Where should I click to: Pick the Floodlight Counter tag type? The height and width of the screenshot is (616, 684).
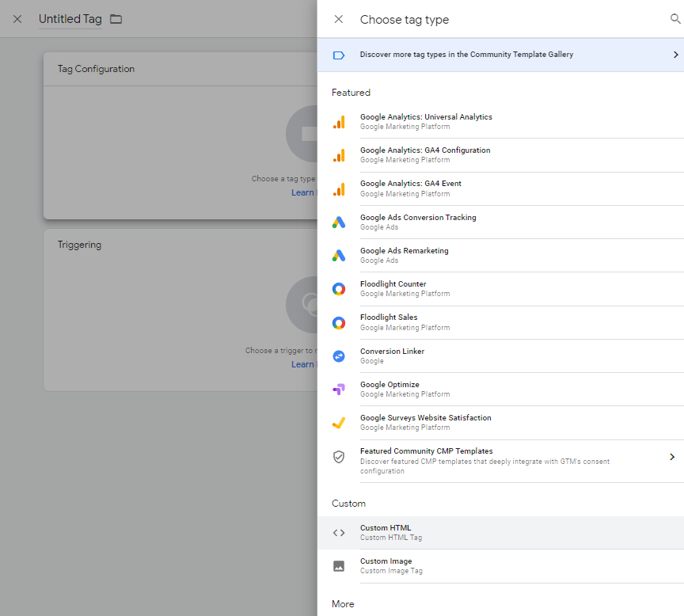501,289
